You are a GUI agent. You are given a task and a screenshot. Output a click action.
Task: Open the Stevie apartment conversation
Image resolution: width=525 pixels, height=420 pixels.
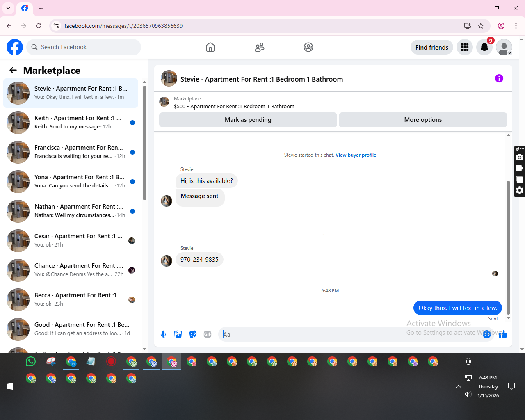tap(71, 93)
